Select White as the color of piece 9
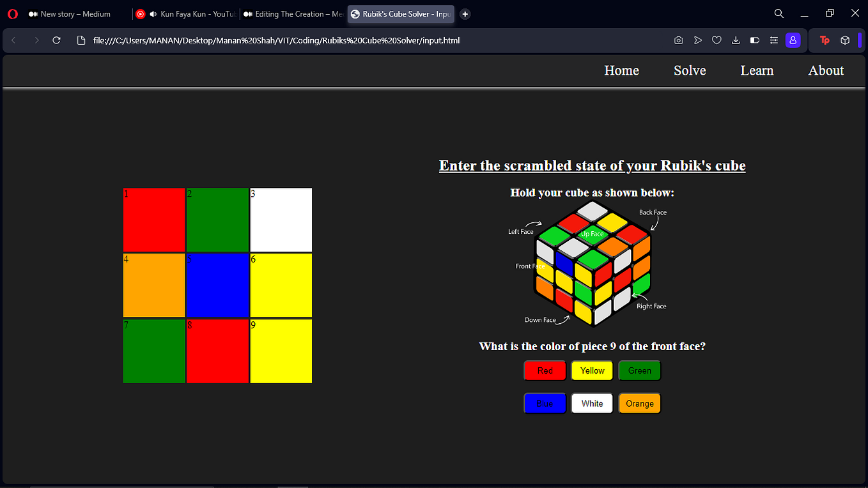Viewport: 868px width, 488px height. 591,403
